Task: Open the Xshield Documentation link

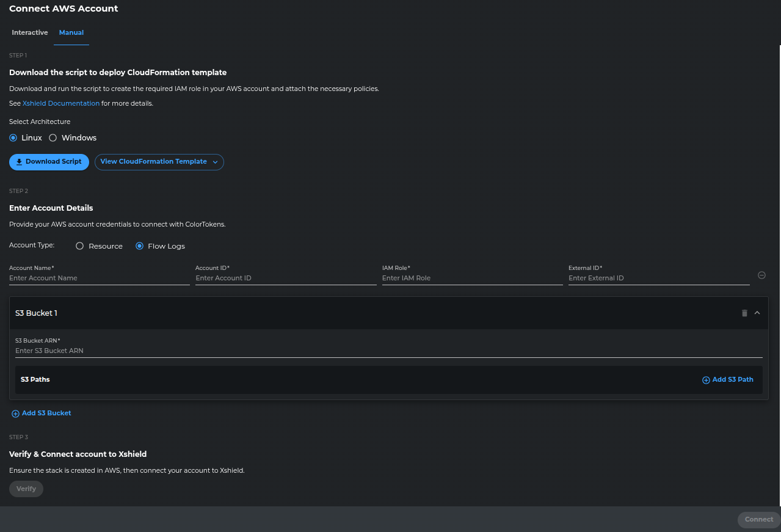Action: [x=61, y=104]
